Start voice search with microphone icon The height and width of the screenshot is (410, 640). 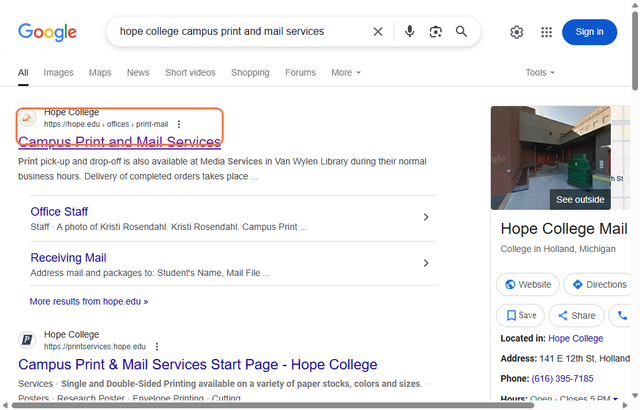409,31
